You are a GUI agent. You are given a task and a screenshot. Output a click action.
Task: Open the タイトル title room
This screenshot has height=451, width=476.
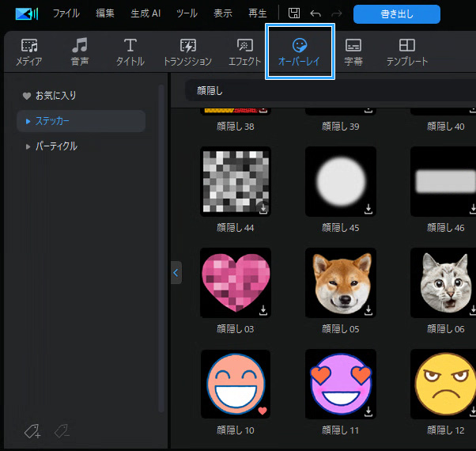(130, 52)
